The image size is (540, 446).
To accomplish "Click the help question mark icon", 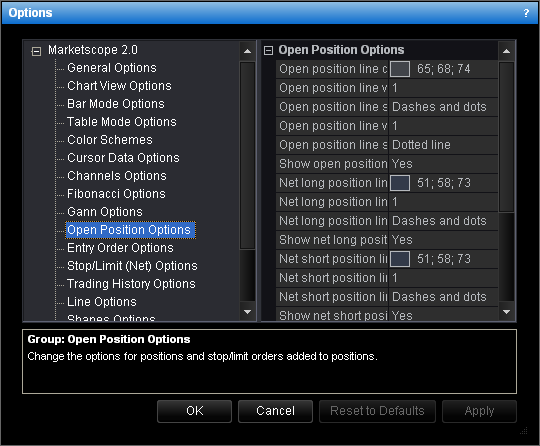I will click(x=526, y=13).
